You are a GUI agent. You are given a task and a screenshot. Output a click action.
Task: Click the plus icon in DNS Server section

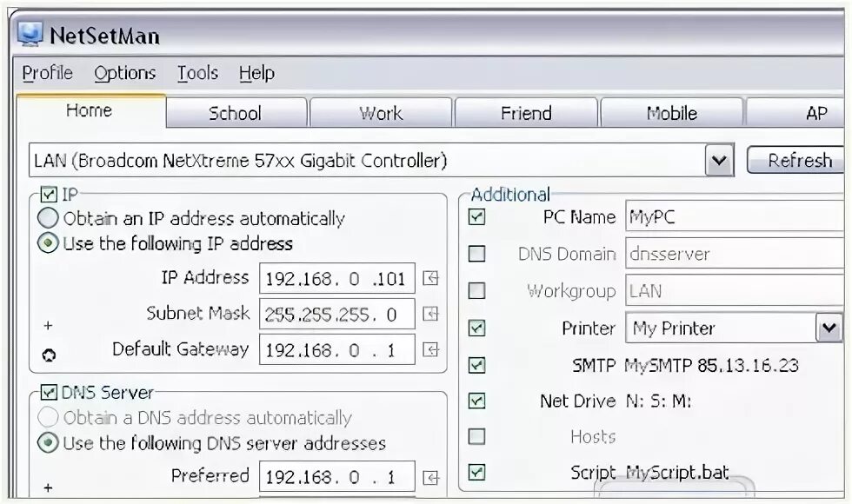coord(48,487)
